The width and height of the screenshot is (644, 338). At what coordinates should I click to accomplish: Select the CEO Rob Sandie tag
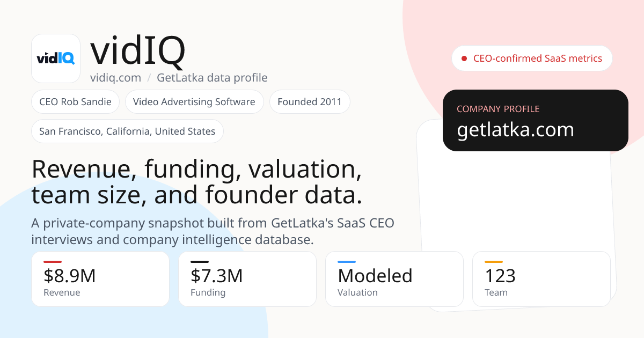[x=75, y=102]
